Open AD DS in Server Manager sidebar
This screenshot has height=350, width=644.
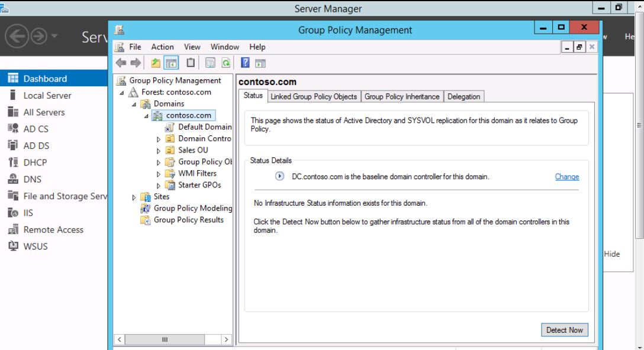36,146
